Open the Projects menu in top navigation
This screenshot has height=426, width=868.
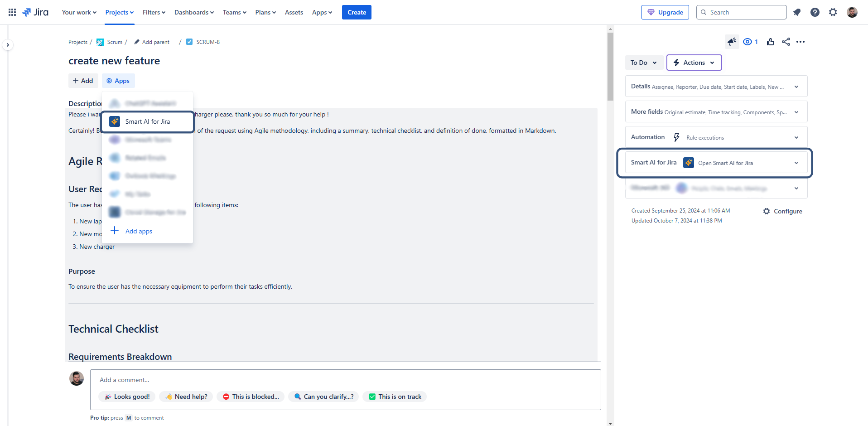coord(119,12)
